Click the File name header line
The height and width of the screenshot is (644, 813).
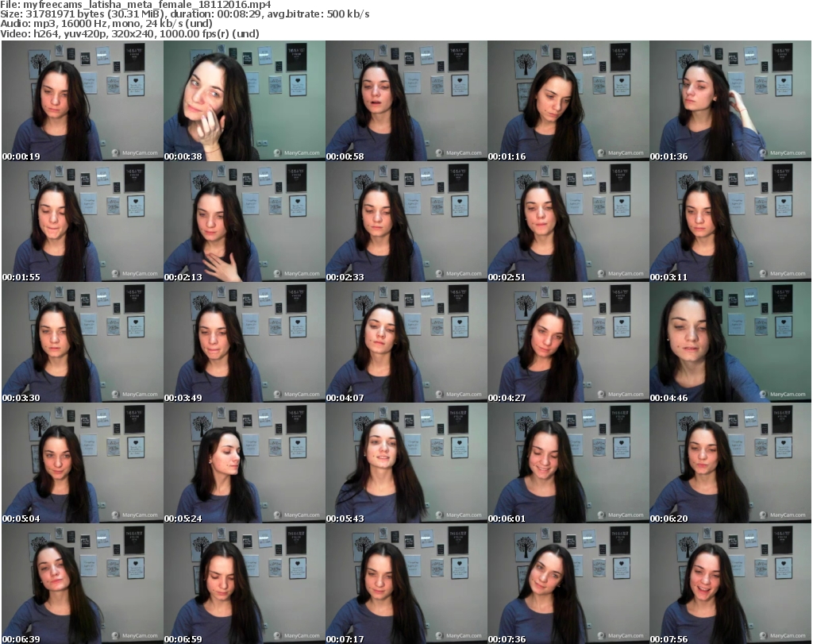135,5
